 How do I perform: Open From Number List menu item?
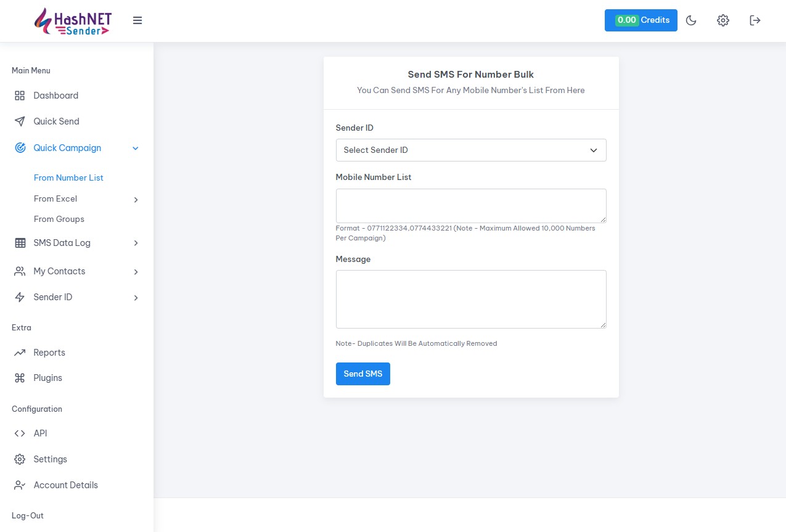click(x=68, y=178)
